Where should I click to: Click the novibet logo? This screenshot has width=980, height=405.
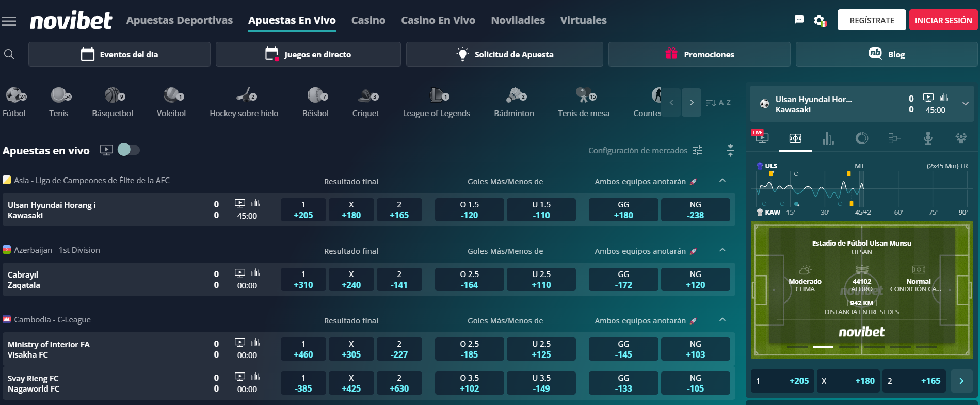[71, 21]
